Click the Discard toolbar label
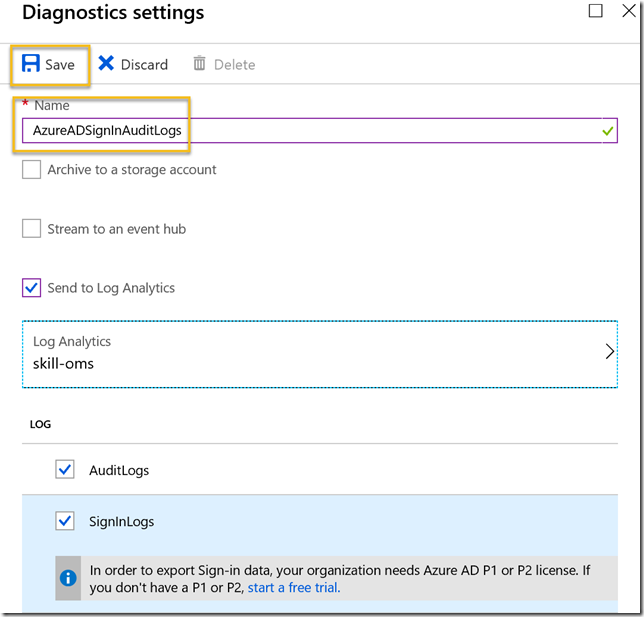The width and height of the screenshot is (644, 617). tap(144, 65)
